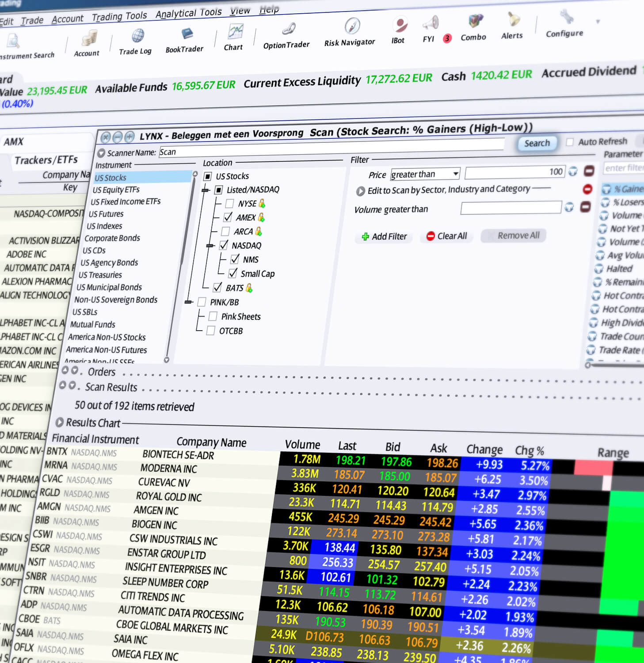This screenshot has width=644, height=663.
Task: Open the Analytical Tools menu
Action: [189, 13]
